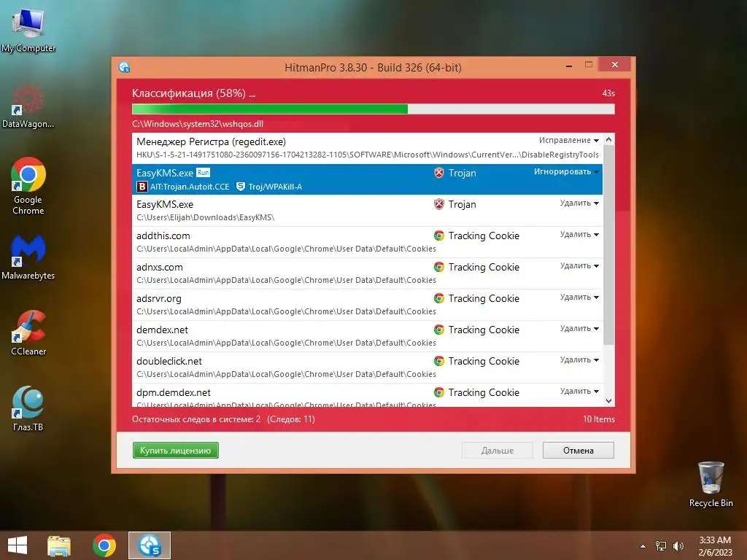Image resolution: width=747 pixels, height=560 pixels.
Task: Click the Chrome icon on addthis.com row
Action: point(439,236)
